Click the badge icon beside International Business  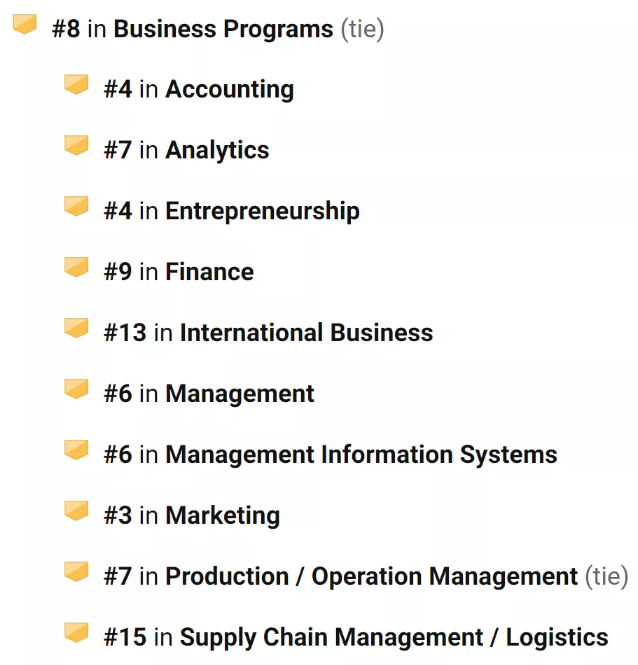(x=76, y=328)
